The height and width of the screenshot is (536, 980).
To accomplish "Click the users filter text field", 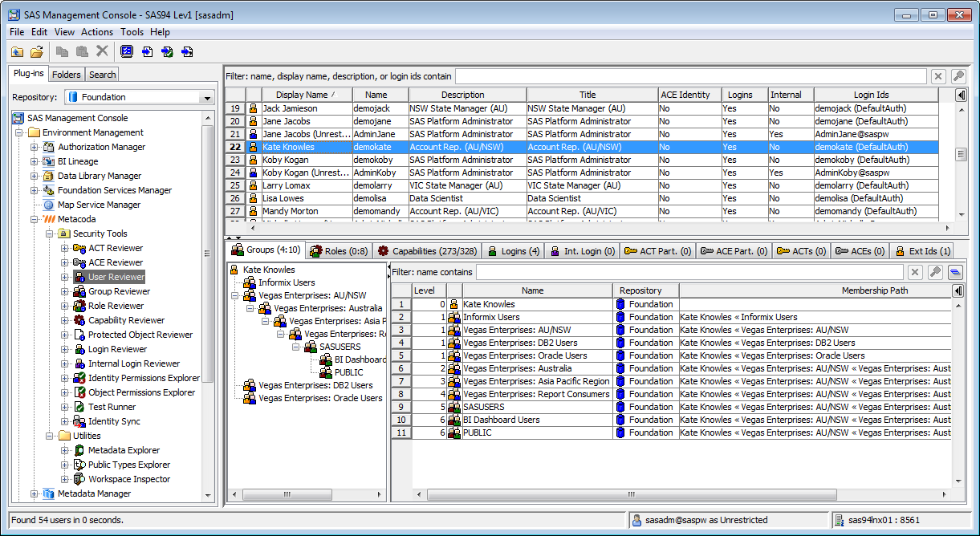I will coord(690,76).
